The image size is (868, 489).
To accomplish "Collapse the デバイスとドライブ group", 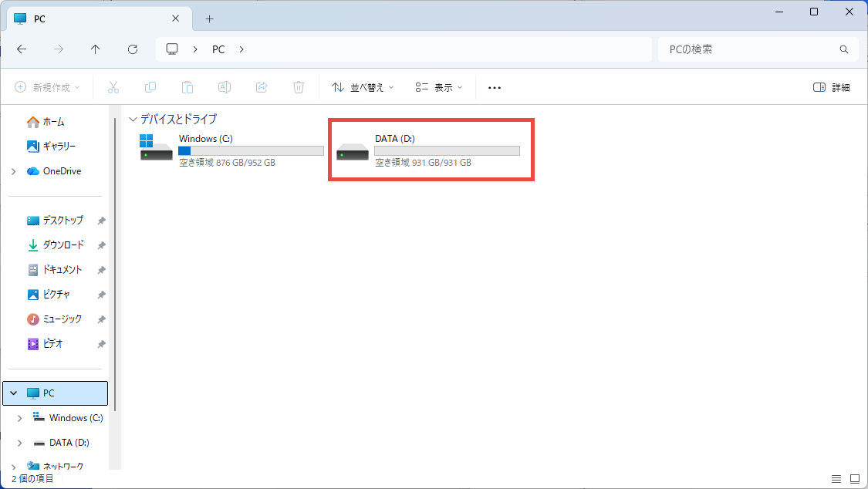I will (x=133, y=119).
